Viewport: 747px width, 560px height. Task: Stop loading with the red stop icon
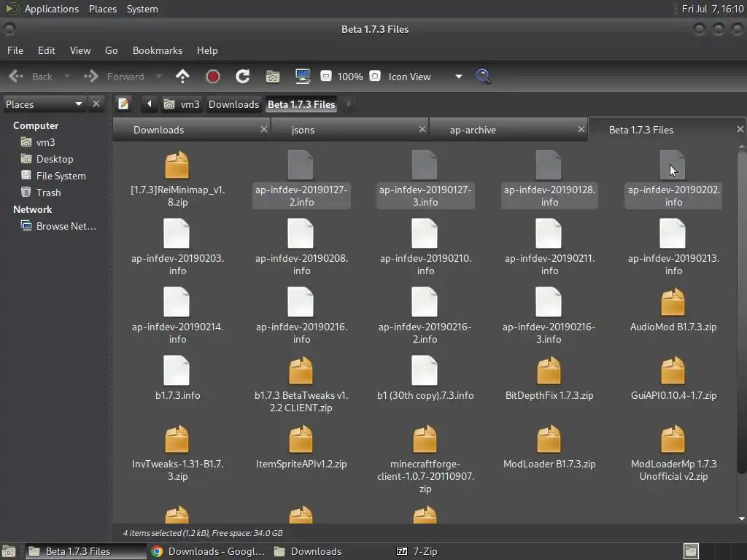(x=212, y=76)
